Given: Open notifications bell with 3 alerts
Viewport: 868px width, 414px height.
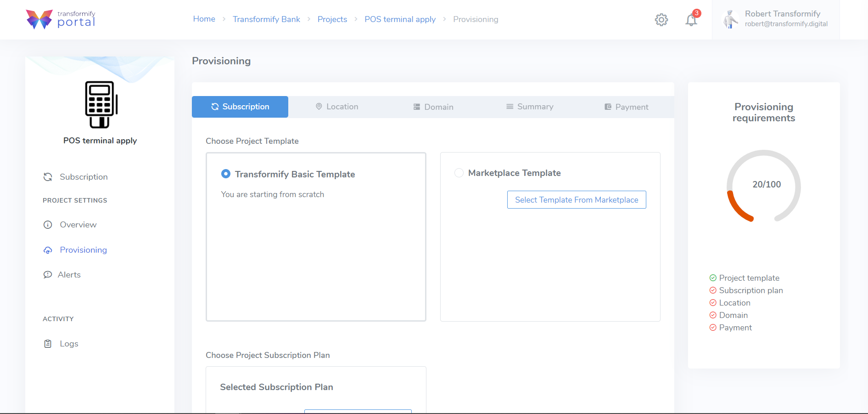Looking at the screenshot, I should [x=691, y=20].
